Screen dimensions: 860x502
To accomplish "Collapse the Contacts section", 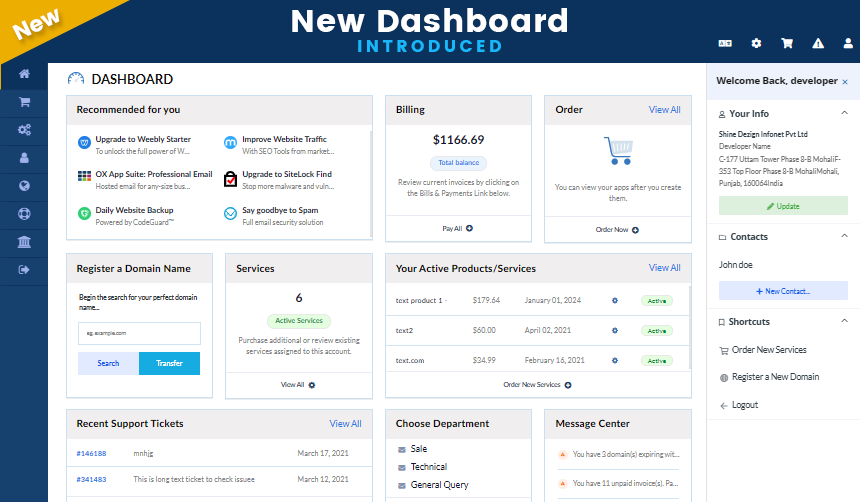I will [845, 235].
